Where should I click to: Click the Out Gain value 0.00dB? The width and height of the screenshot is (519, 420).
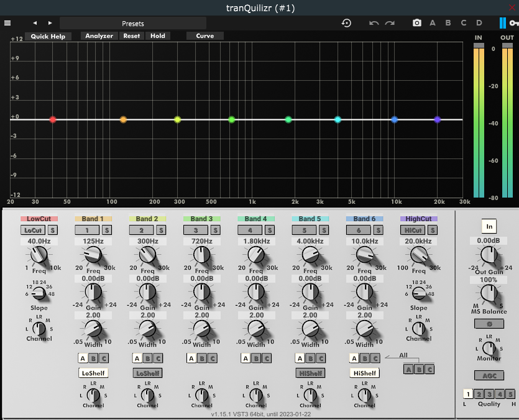point(488,240)
